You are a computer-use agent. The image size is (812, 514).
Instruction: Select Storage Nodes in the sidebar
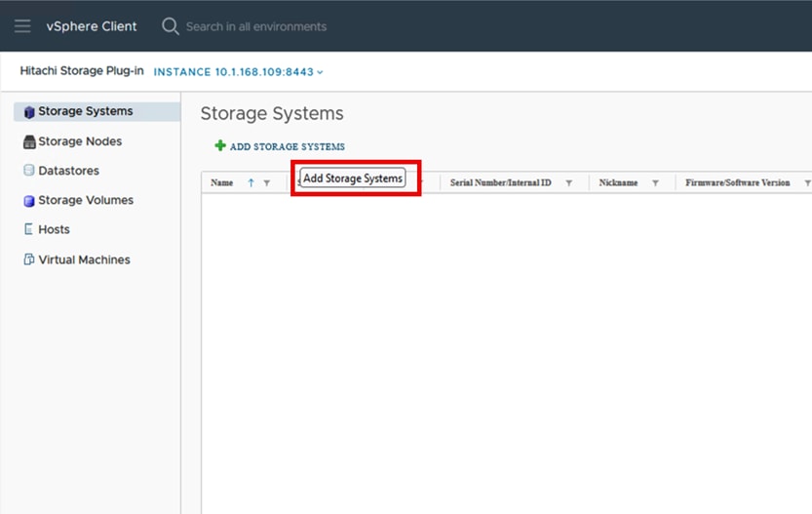pos(80,141)
